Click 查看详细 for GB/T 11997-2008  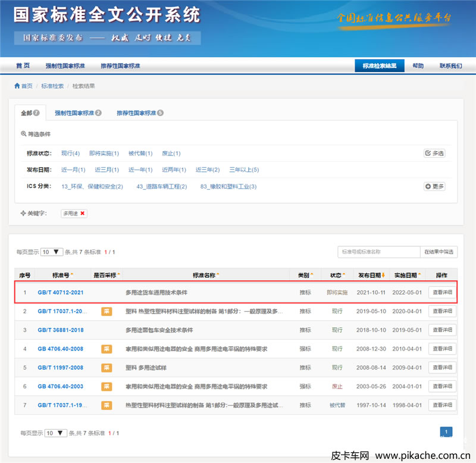442,368
